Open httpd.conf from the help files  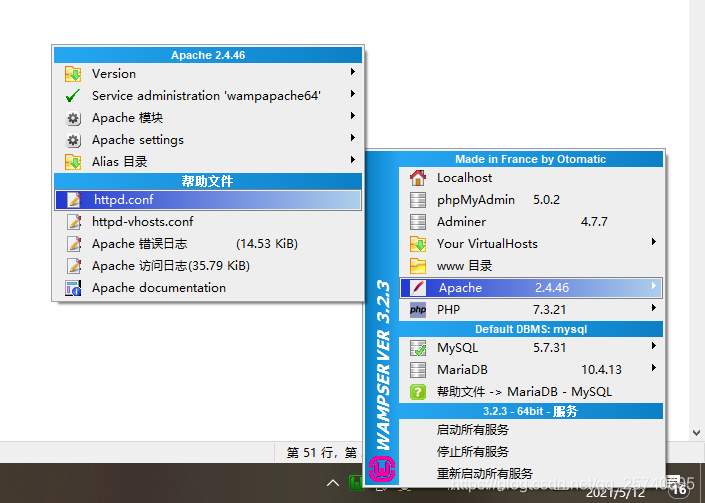[x=208, y=200]
